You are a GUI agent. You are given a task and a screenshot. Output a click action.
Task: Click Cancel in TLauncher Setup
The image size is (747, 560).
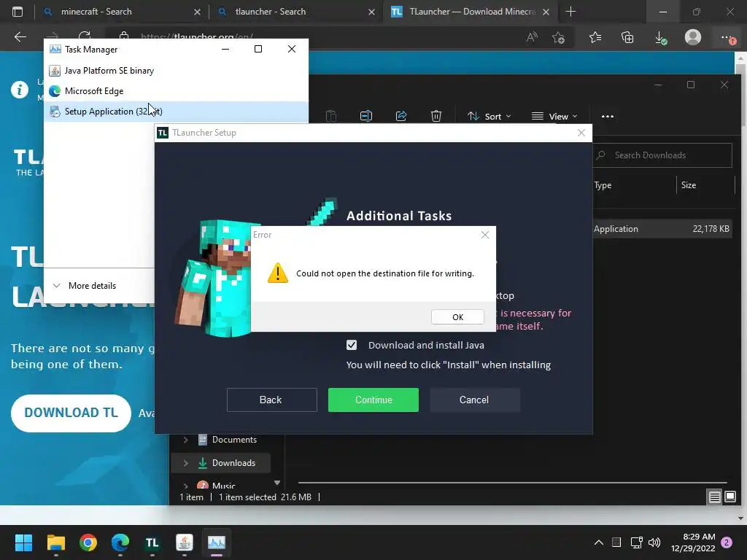click(474, 400)
